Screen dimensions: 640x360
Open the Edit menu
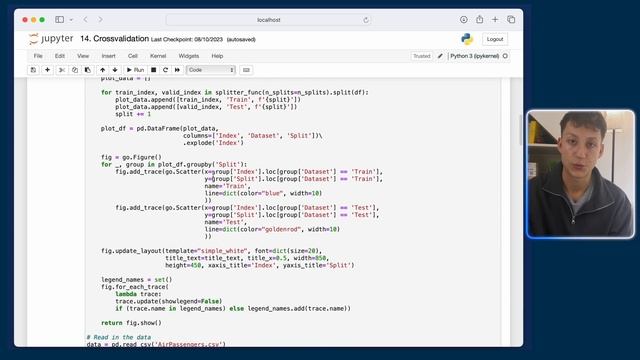[x=60, y=56]
